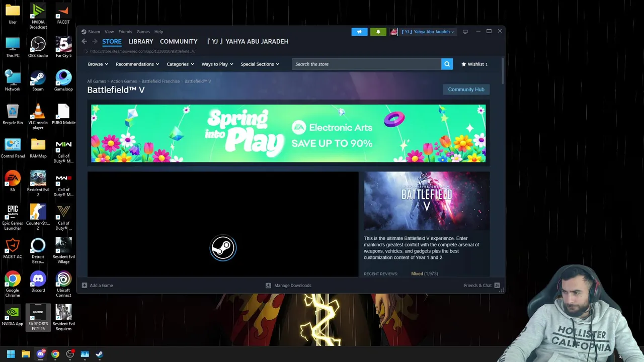The height and width of the screenshot is (362, 644).
Task: Switch to the COMMUNITY tab
Action: [x=179, y=41]
